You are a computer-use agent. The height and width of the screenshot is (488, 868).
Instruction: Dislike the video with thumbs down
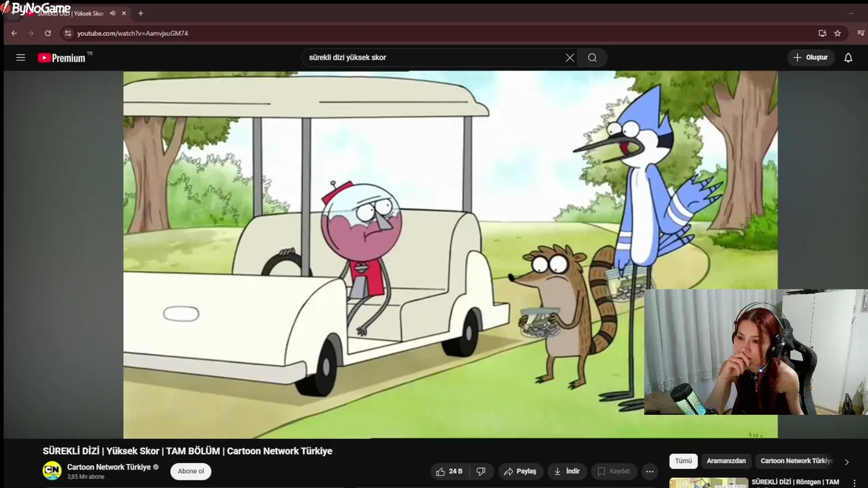click(x=481, y=471)
